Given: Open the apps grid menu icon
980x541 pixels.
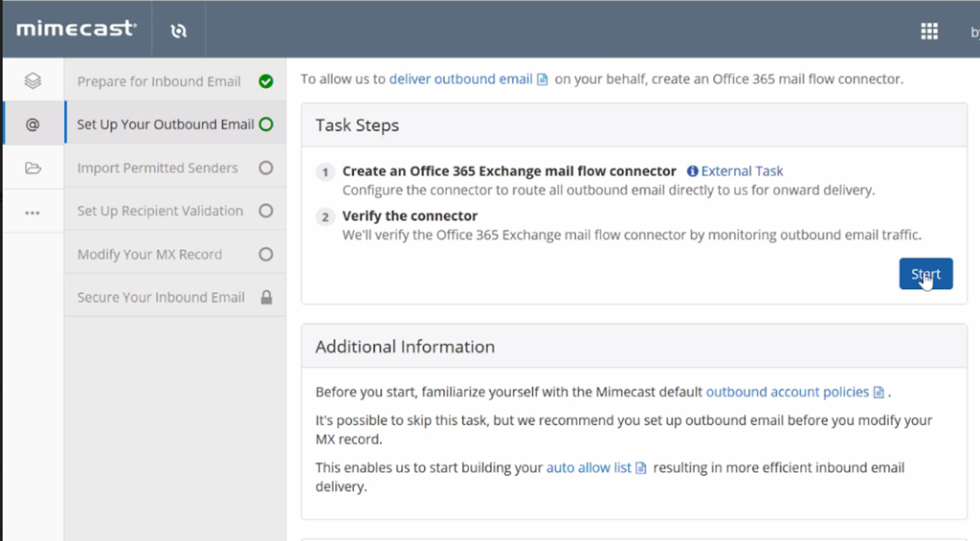Looking at the screenshot, I should pos(929,32).
